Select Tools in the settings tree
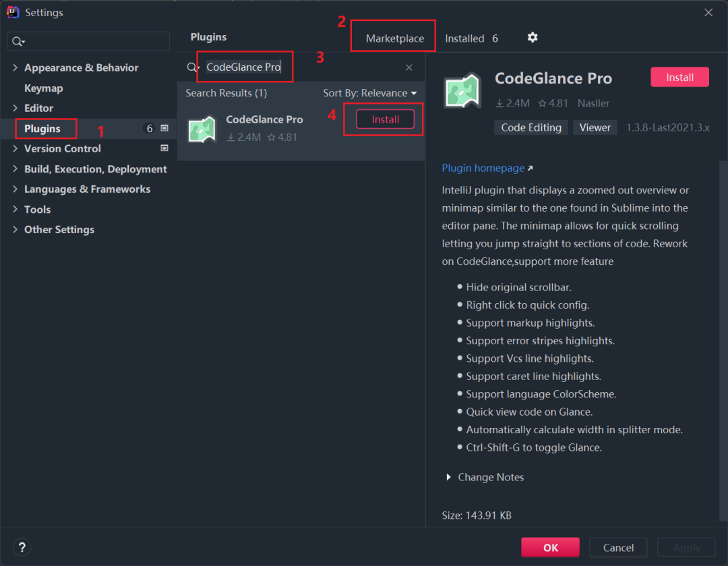The image size is (728, 566). click(x=38, y=210)
